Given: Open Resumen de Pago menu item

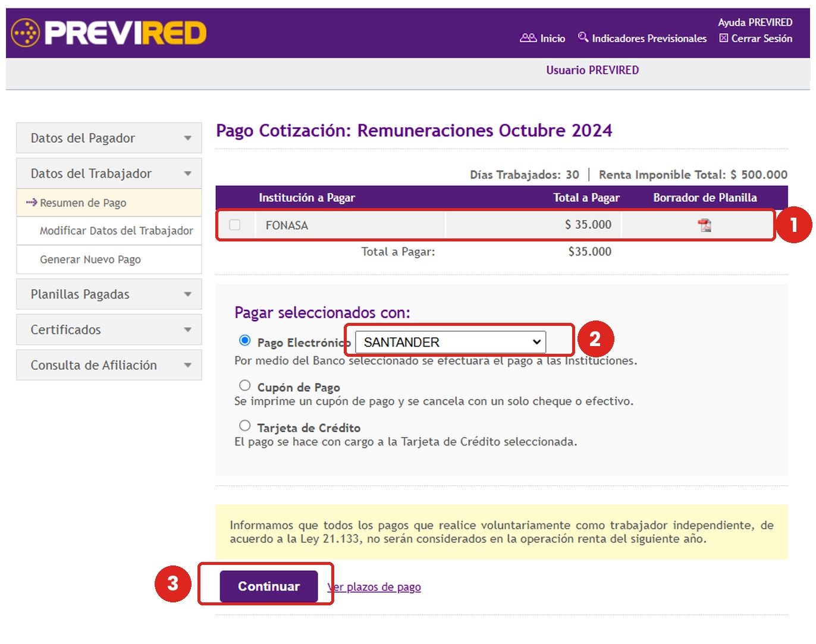Looking at the screenshot, I should 109,203.
